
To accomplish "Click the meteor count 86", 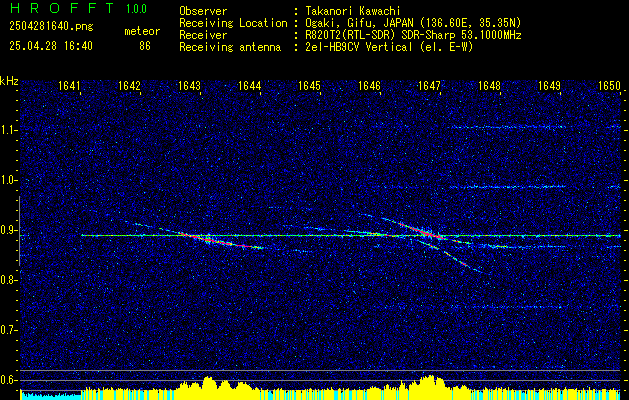I will 145,46.
